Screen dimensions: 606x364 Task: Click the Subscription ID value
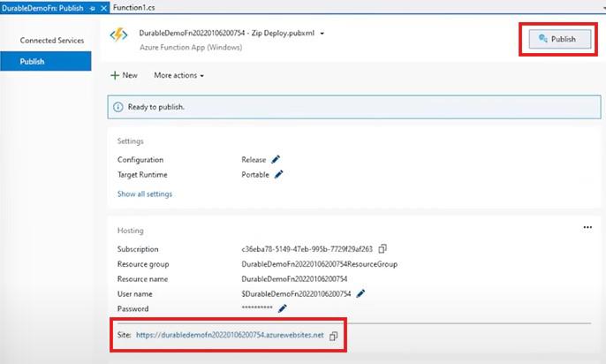click(x=307, y=249)
